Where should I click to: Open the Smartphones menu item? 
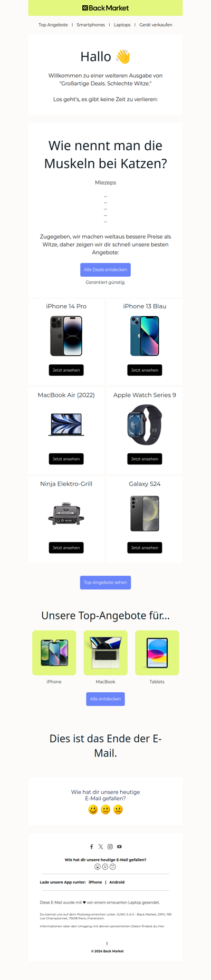point(91,25)
